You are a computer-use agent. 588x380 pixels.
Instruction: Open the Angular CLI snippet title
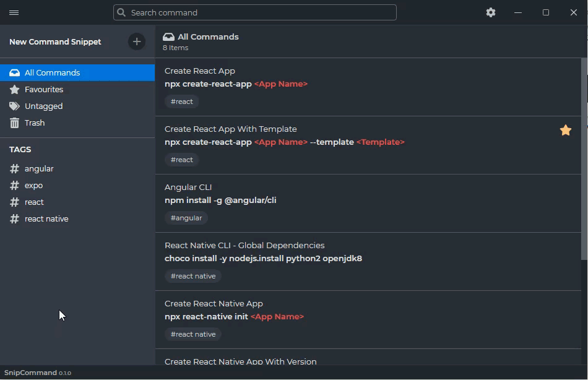(188, 187)
